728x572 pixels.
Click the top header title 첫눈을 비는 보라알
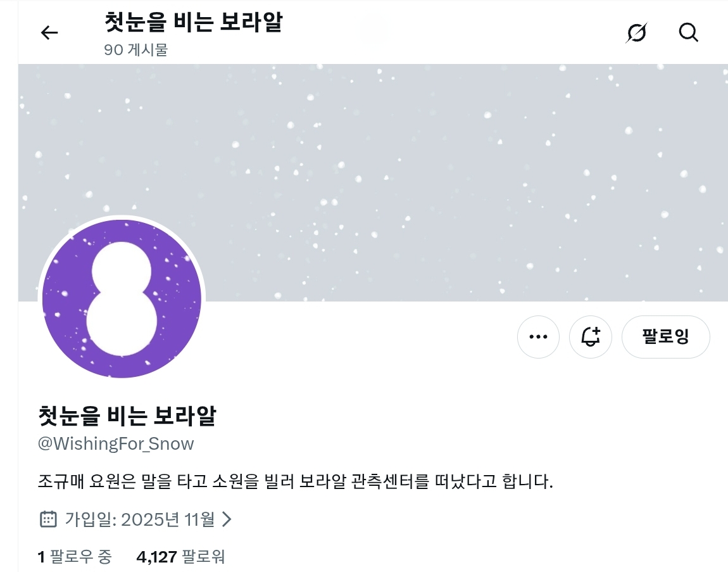[193, 22]
